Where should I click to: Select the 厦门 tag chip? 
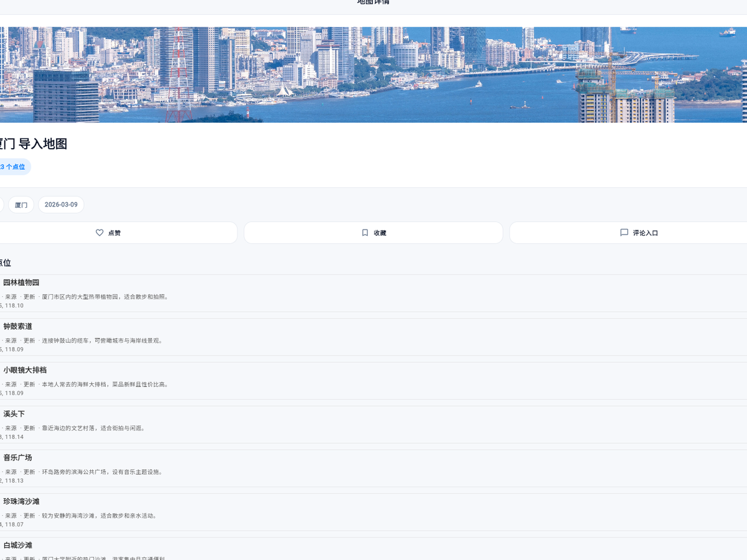click(x=21, y=205)
